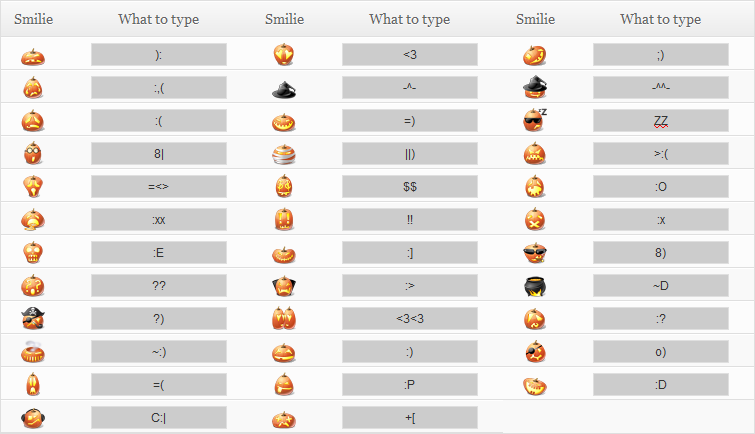755x434 pixels.
Task: Click the '<3' code field
Action: [410, 54]
